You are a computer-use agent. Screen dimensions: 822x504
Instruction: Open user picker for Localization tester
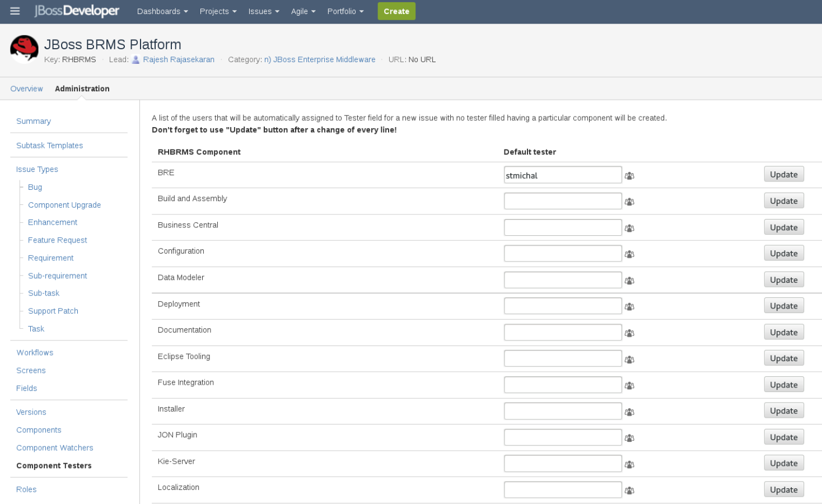point(629,489)
